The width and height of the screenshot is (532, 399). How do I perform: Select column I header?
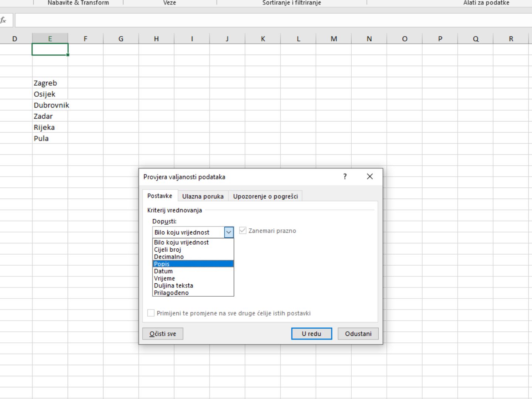[x=192, y=38]
